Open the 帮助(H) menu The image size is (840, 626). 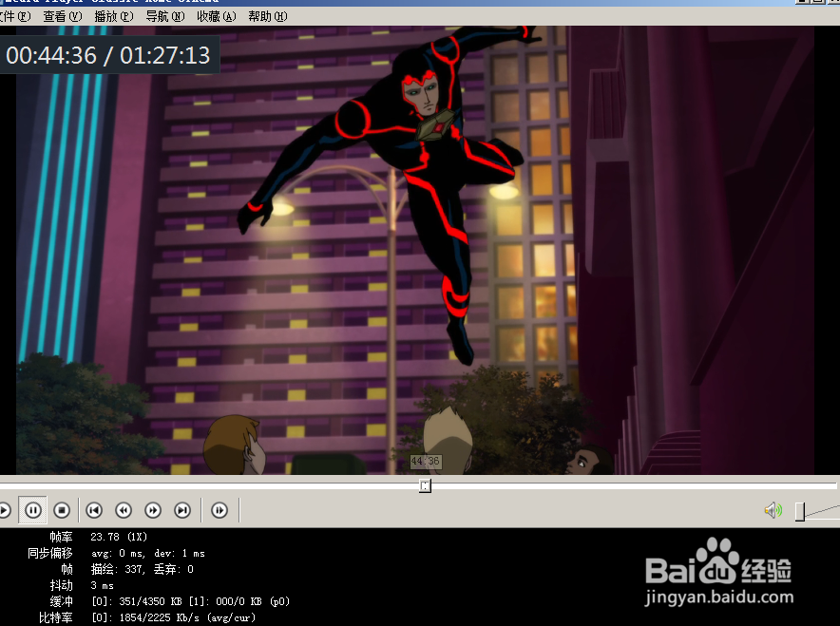268,16
